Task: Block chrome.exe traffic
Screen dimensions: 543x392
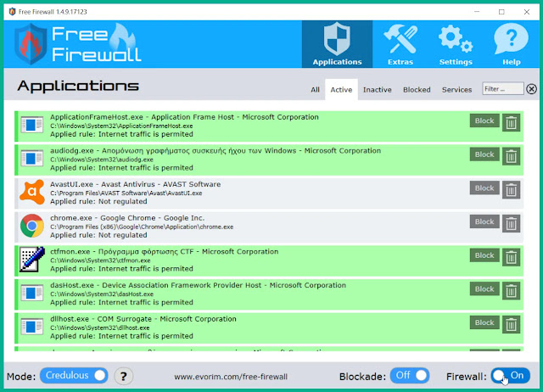Action: pos(484,221)
